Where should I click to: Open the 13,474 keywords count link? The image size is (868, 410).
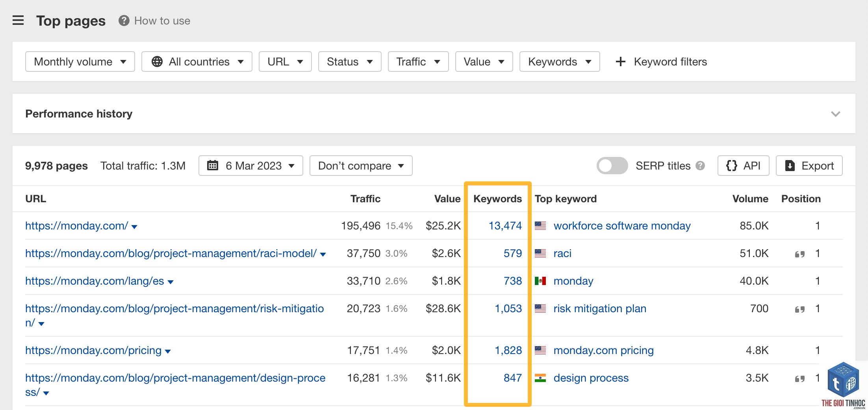click(505, 225)
